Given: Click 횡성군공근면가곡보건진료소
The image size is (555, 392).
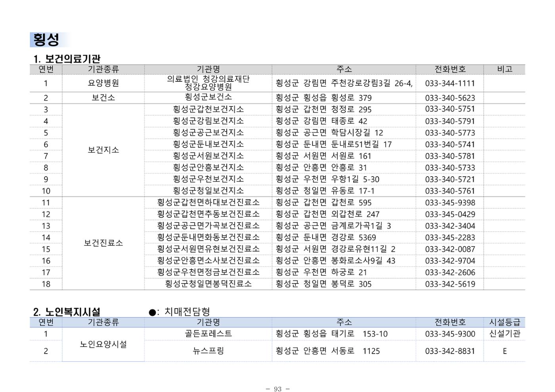Looking at the screenshot, I should pos(208,226).
